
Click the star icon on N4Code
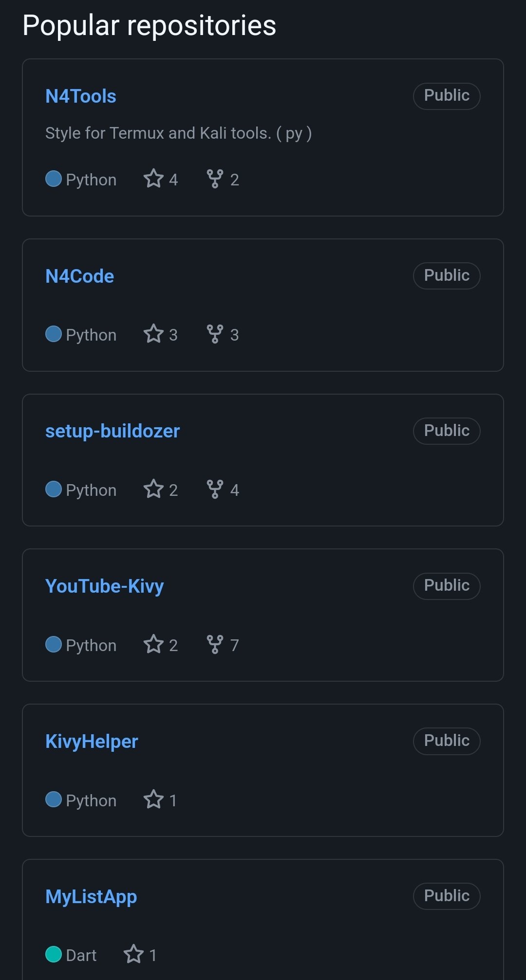(x=153, y=334)
